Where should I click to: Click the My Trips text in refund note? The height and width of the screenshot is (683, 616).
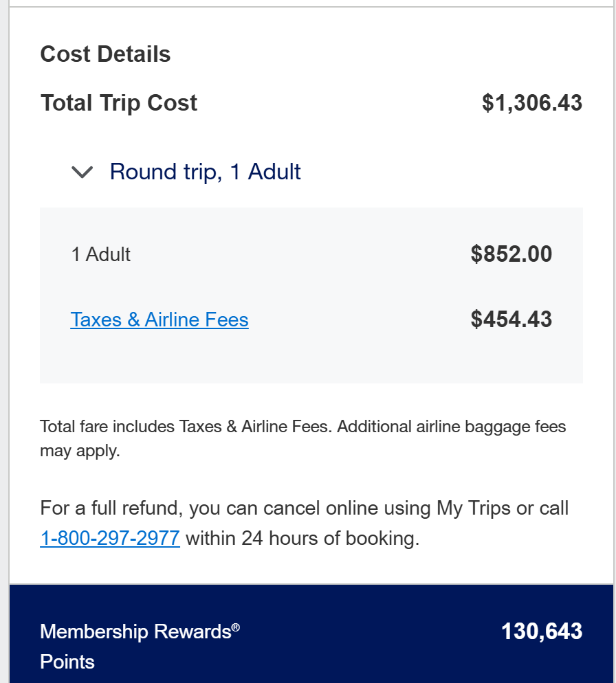(x=474, y=508)
